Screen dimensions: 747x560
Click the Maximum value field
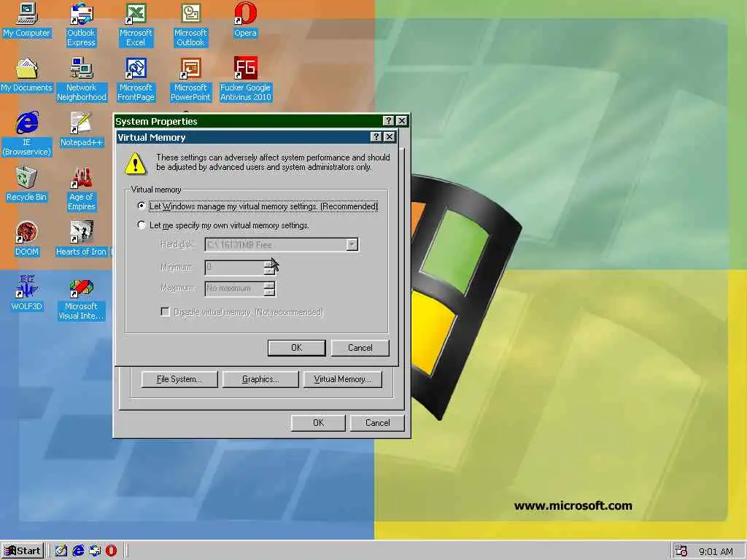click(234, 289)
